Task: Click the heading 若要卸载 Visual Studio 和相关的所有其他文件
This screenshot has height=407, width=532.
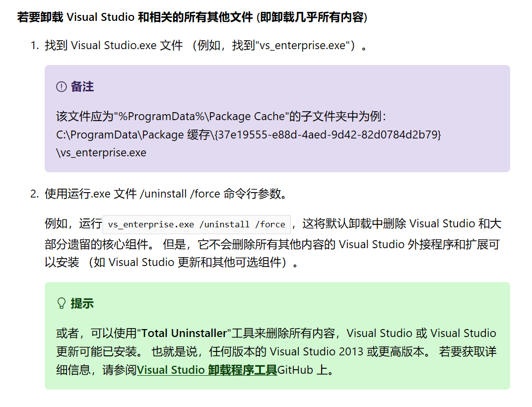Action: click(192, 17)
